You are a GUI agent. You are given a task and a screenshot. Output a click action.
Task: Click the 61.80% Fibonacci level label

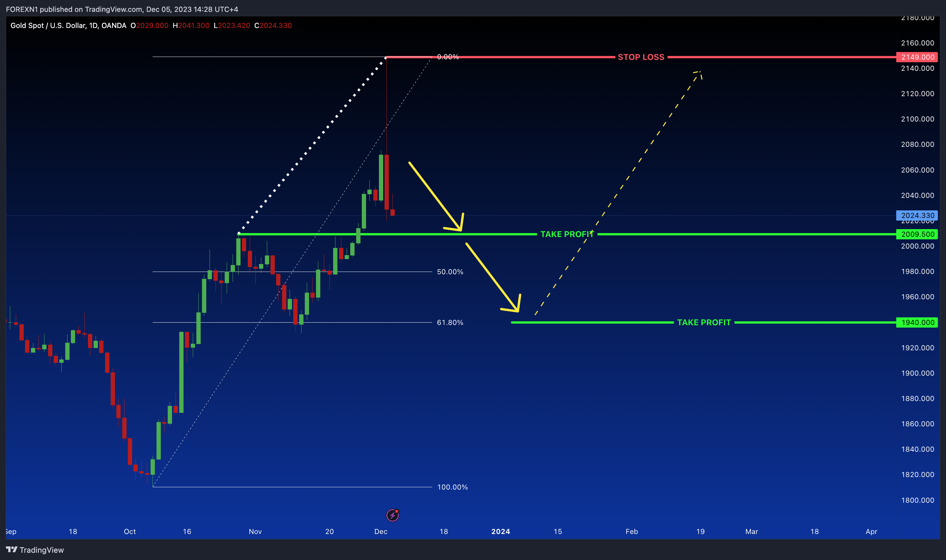coord(450,322)
